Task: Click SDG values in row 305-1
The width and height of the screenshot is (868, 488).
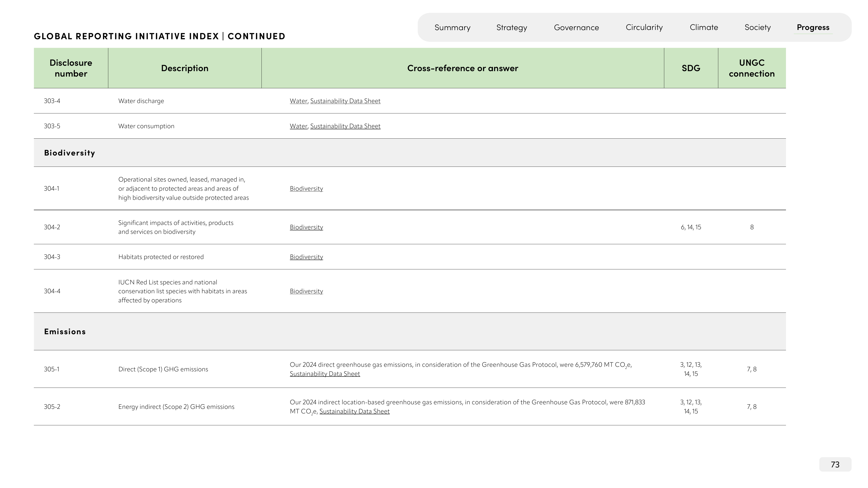Action: click(691, 369)
